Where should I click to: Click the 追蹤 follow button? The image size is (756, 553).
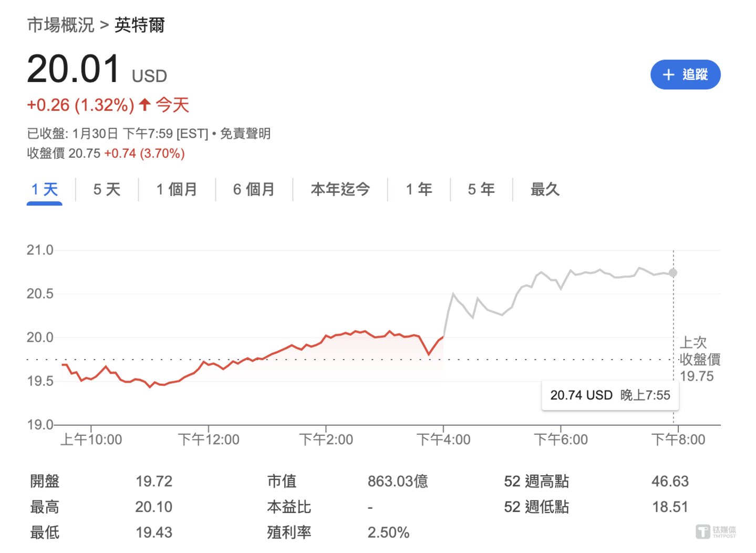685,75
